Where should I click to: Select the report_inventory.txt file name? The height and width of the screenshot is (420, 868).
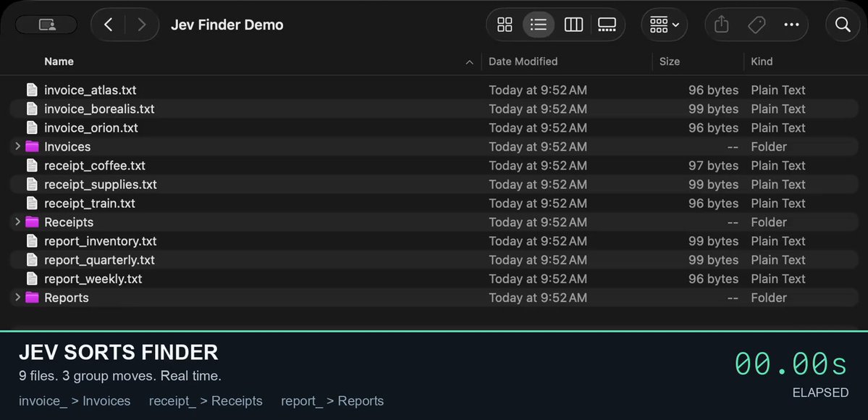(x=100, y=240)
